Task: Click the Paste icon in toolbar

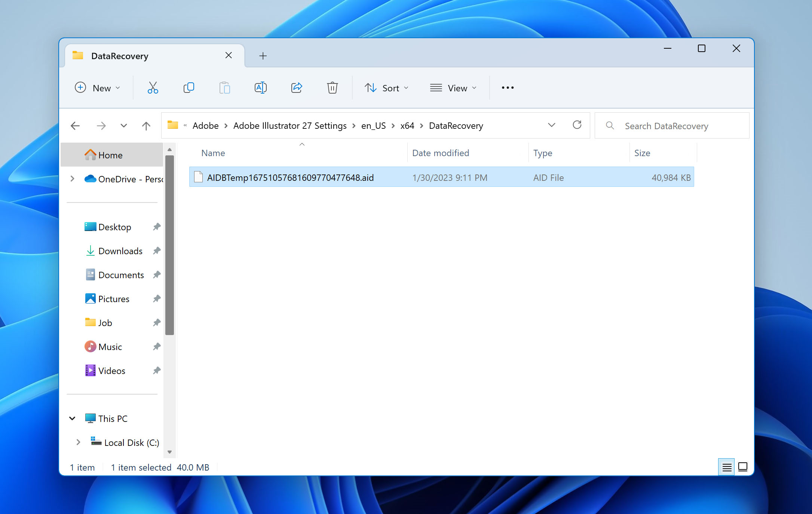Action: click(225, 87)
